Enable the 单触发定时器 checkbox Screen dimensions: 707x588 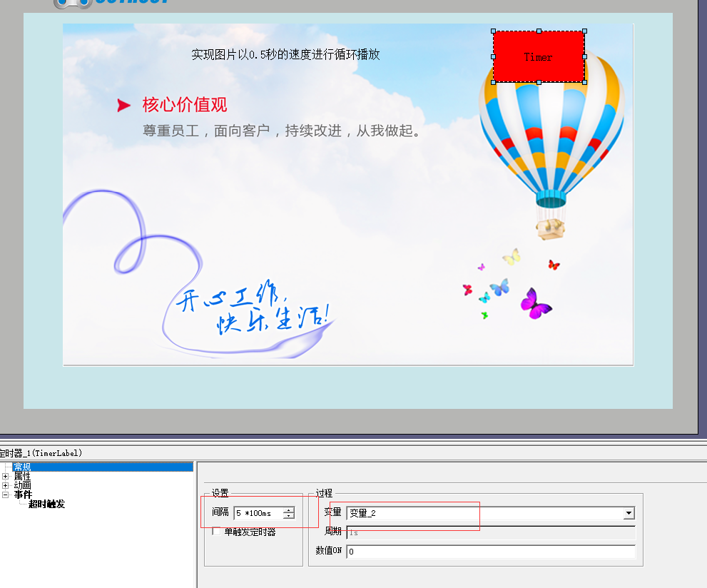pos(216,532)
